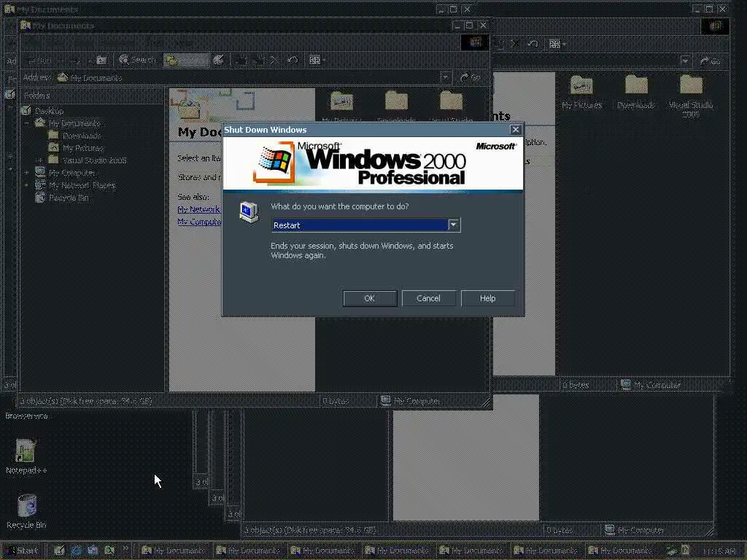Select Recycle Bin in the Folders tree

click(69, 198)
